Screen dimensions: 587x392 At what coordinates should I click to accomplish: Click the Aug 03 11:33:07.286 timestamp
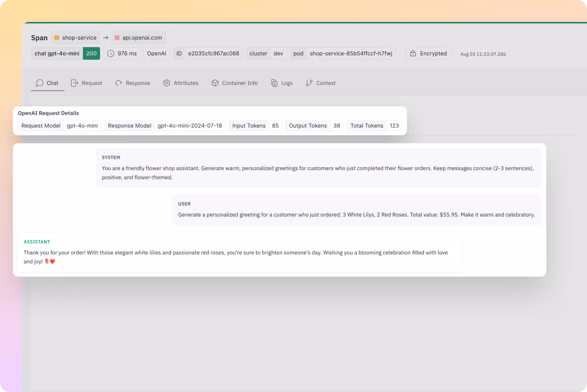483,54
